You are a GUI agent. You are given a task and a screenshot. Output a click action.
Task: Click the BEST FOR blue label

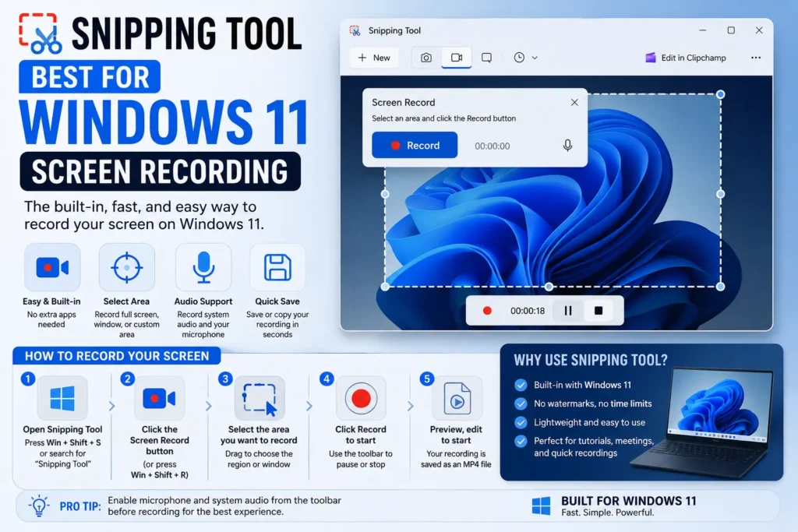pos(90,77)
